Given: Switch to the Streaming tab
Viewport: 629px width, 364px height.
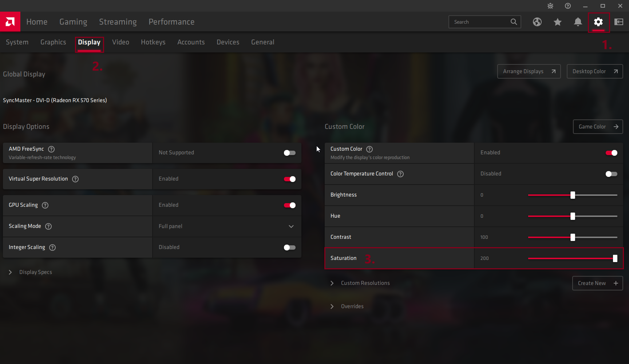Looking at the screenshot, I should pos(118,22).
